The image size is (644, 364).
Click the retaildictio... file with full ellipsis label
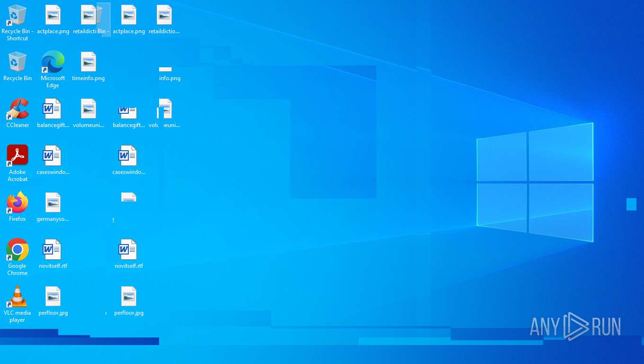pos(164,19)
